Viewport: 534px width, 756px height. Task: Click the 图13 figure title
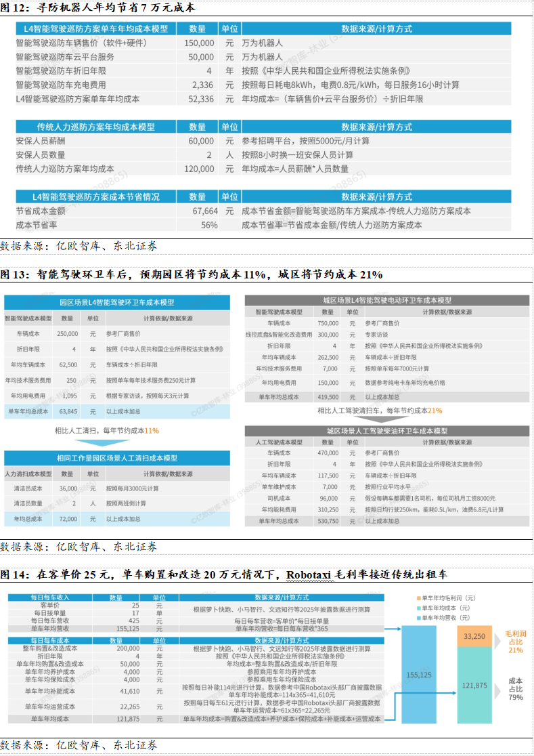192,274
